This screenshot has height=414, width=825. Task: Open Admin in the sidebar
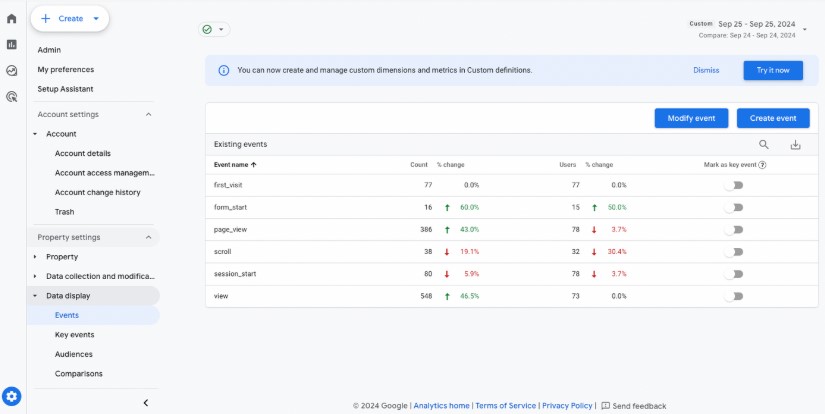click(49, 50)
